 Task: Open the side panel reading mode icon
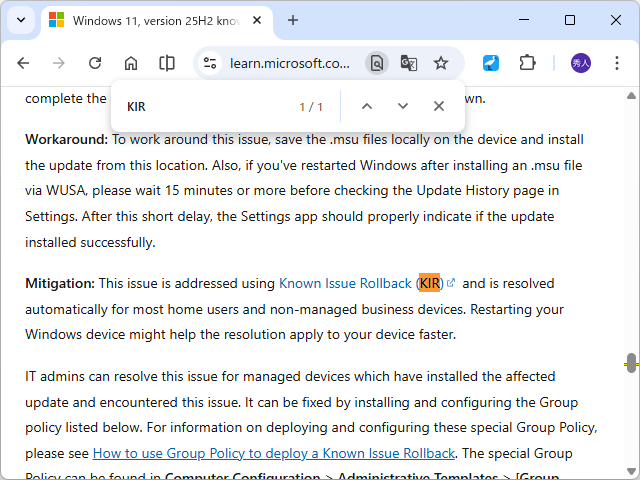point(167,63)
